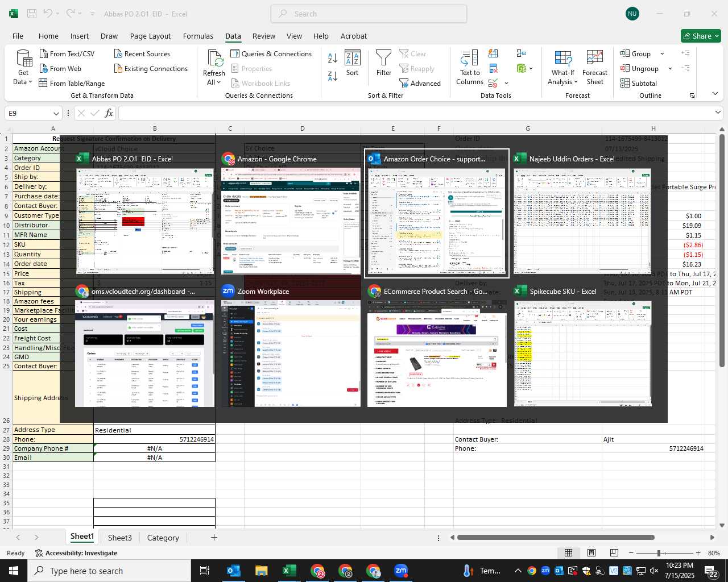Click the vertical sheet scrollbar
This screenshot has width=728, height=582.
[722, 250]
